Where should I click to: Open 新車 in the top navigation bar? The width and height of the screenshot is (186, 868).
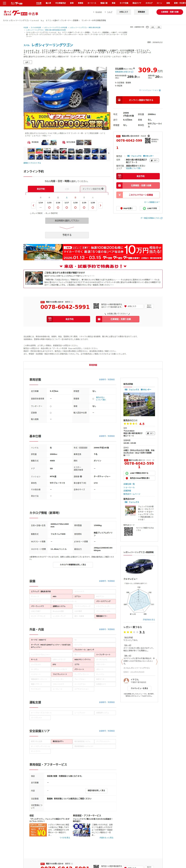(72, 3)
